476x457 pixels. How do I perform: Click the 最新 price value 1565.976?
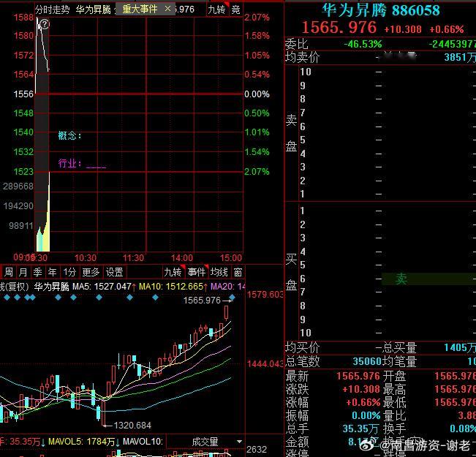coord(358,376)
